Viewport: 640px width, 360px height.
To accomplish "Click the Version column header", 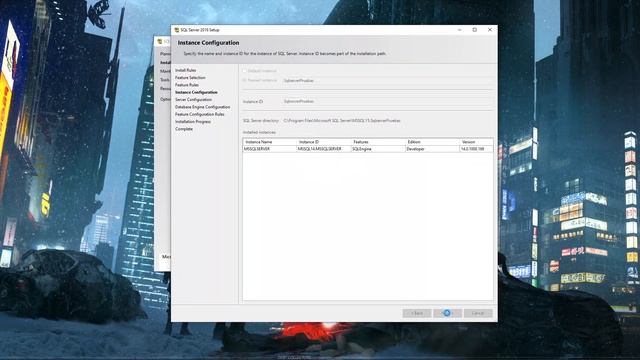I will (476, 142).
